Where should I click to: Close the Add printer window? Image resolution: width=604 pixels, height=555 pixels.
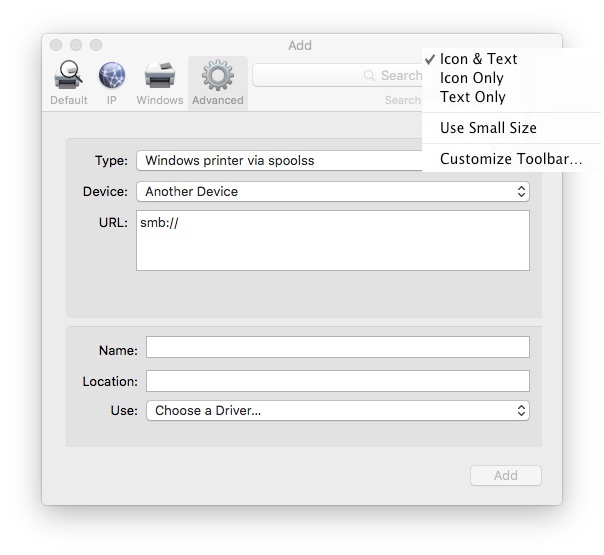coord(56,45)
